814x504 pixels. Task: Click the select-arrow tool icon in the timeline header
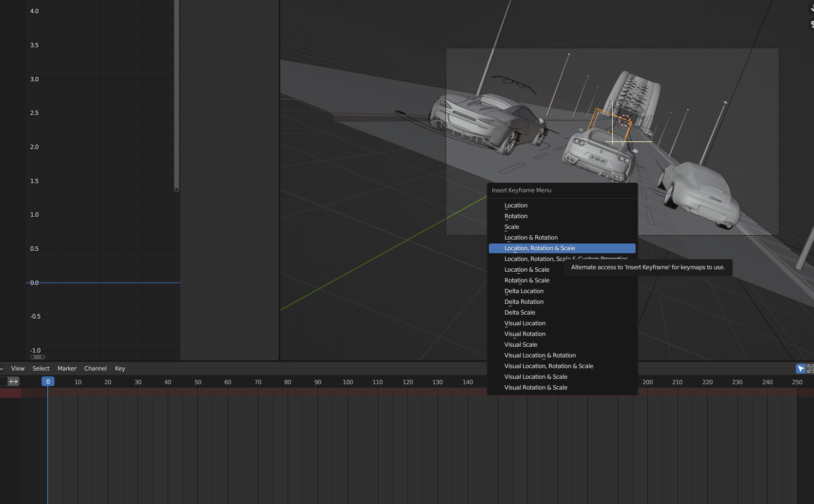(x=800, y=369)
